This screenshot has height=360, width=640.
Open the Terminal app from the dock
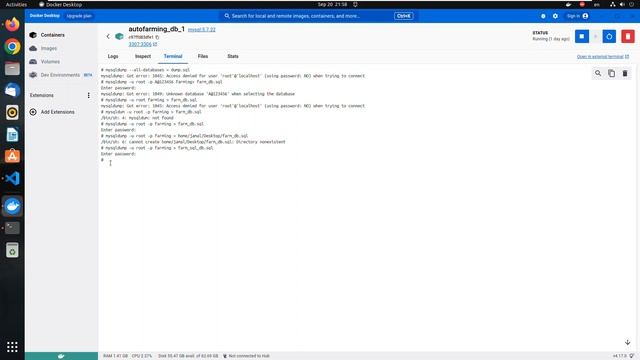12,228
